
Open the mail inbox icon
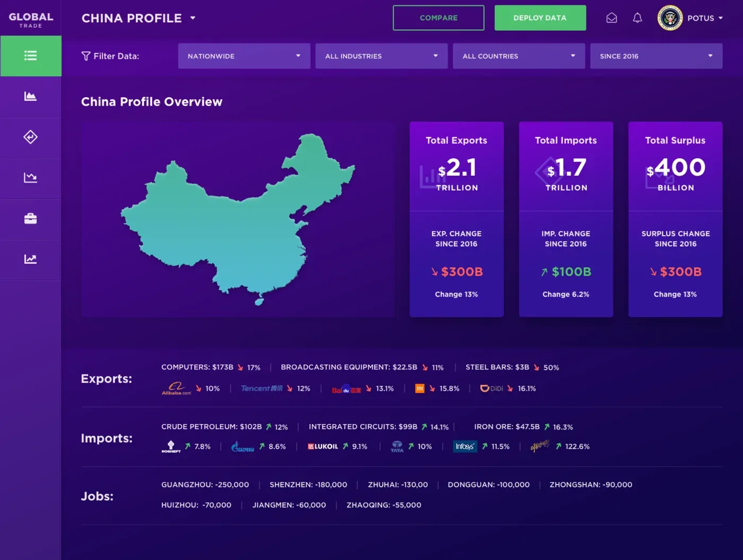pos(612,18)
